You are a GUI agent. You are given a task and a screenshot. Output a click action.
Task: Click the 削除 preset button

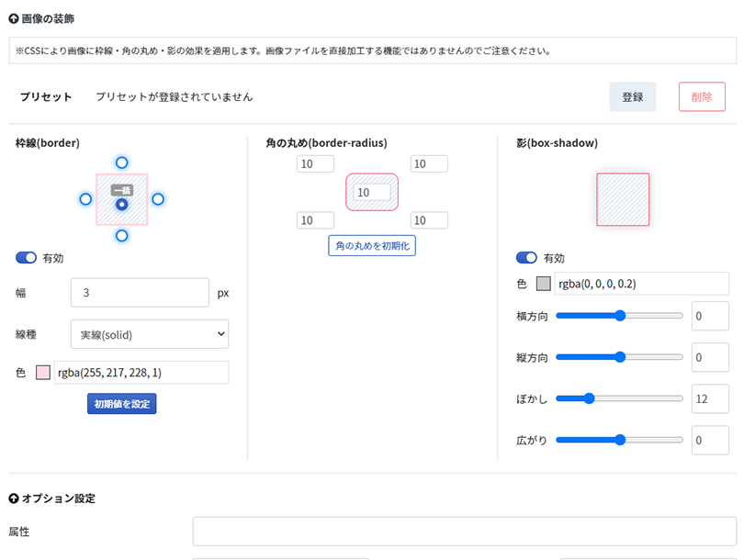click(x=702, y=96)
